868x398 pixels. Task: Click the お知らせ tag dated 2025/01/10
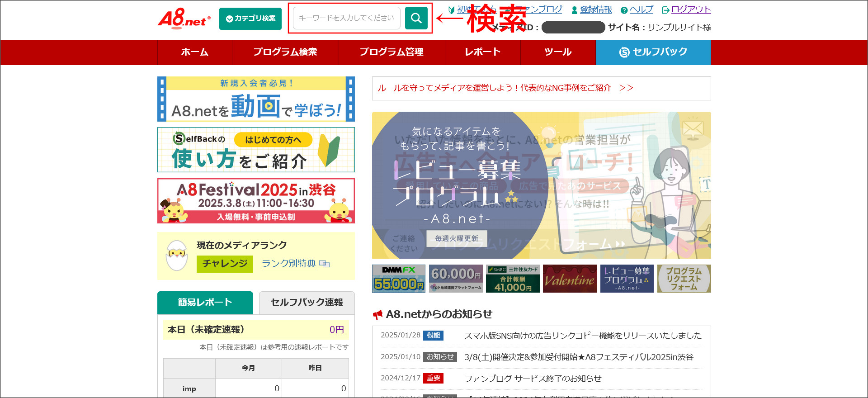point(440,357)
